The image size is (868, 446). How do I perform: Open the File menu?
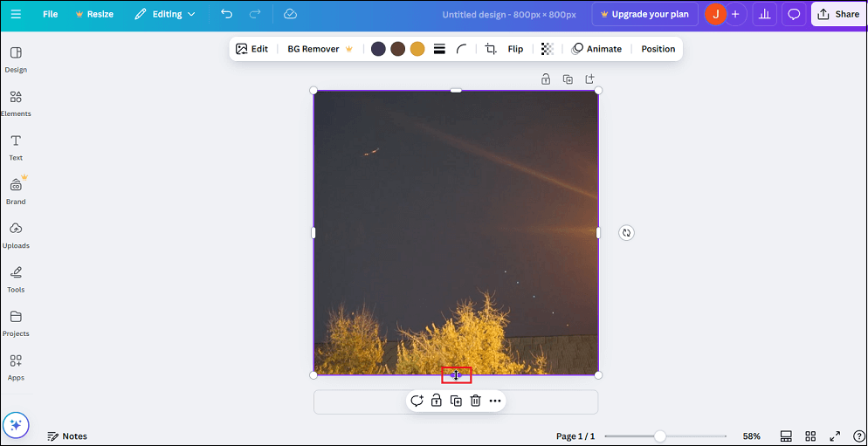pos(51,14)
